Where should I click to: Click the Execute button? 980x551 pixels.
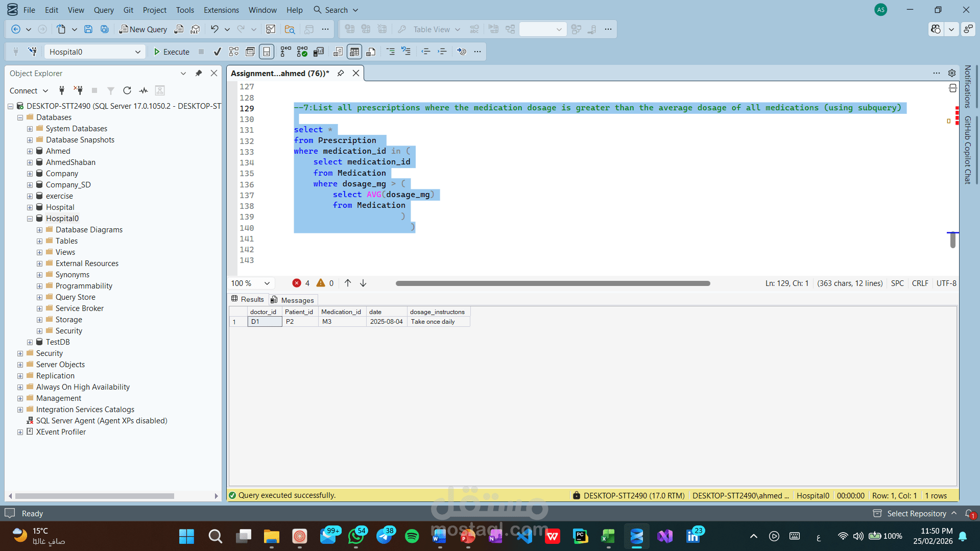(172, 52)
